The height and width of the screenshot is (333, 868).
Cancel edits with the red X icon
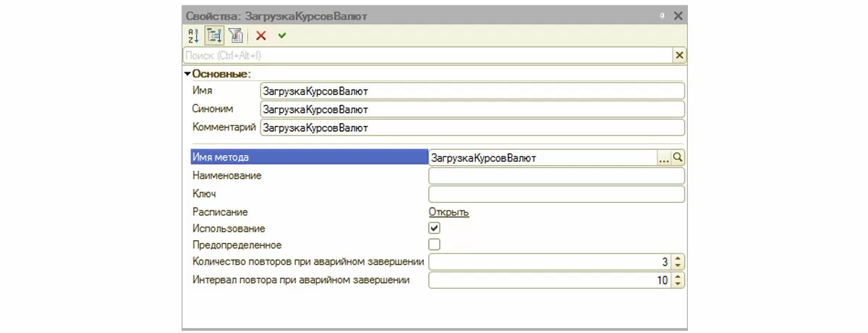click(x=261, y=35)
